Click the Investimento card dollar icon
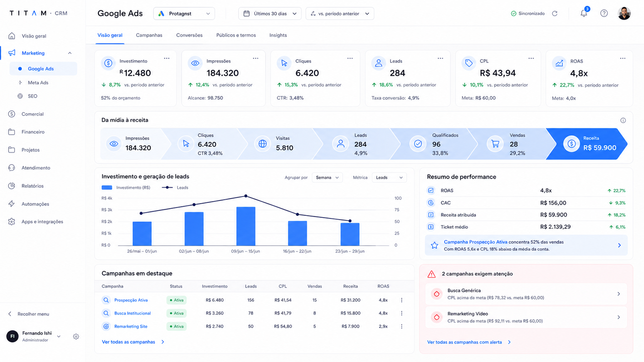This screenshot has height=362, width=644. tap(108, 63)
